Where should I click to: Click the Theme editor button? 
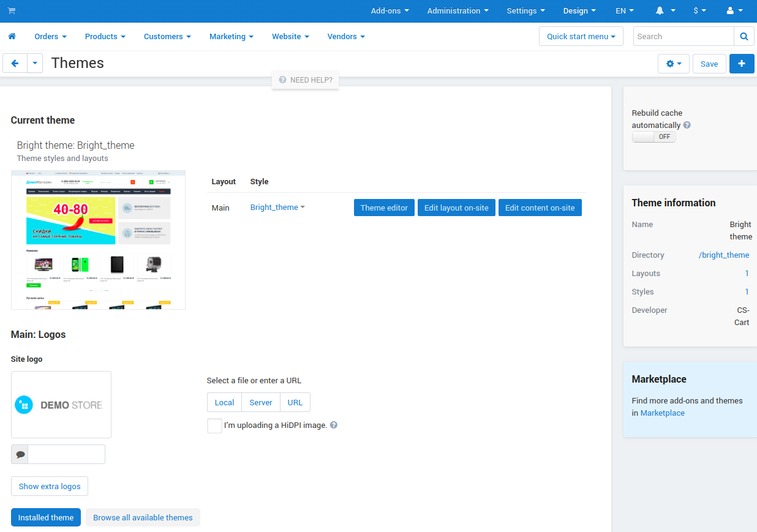[384, 208]
